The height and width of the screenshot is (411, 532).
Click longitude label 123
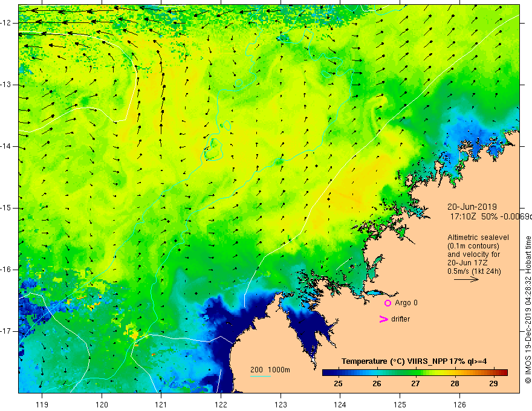[x=281, y=404]
